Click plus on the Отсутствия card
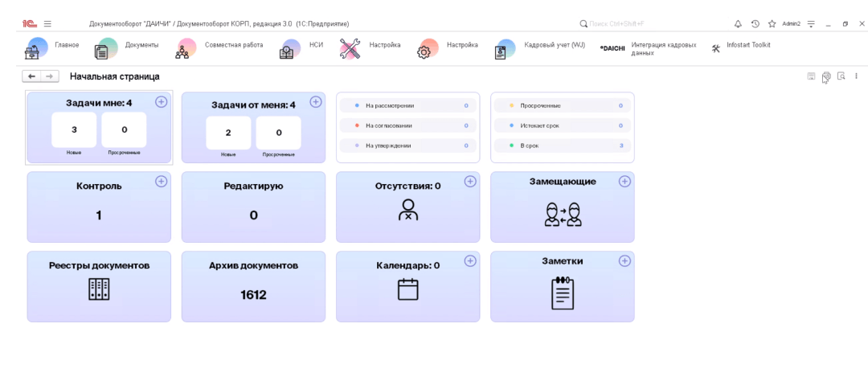 (x=470, y=181)
